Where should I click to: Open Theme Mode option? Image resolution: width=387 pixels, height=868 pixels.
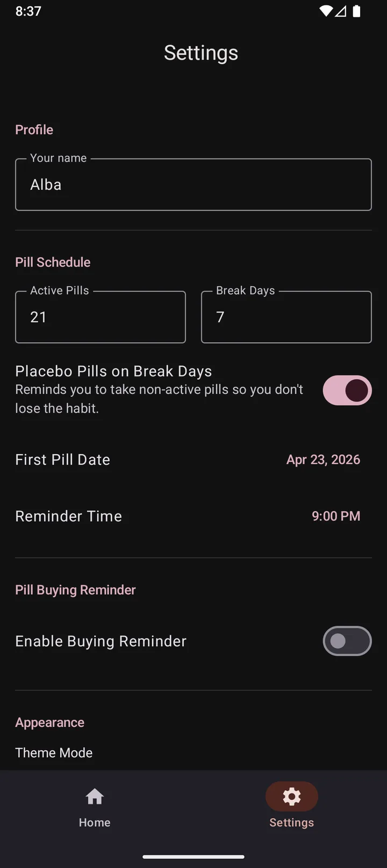(54, 753)
